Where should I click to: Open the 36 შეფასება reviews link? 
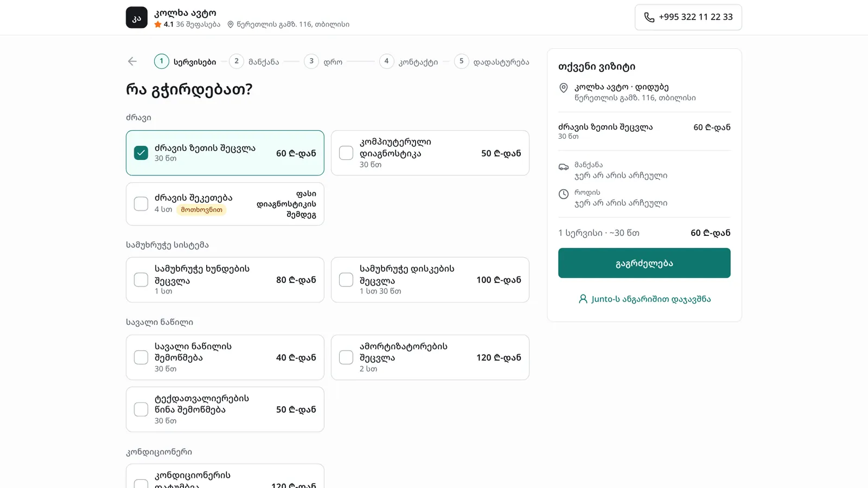click(198, 24)
